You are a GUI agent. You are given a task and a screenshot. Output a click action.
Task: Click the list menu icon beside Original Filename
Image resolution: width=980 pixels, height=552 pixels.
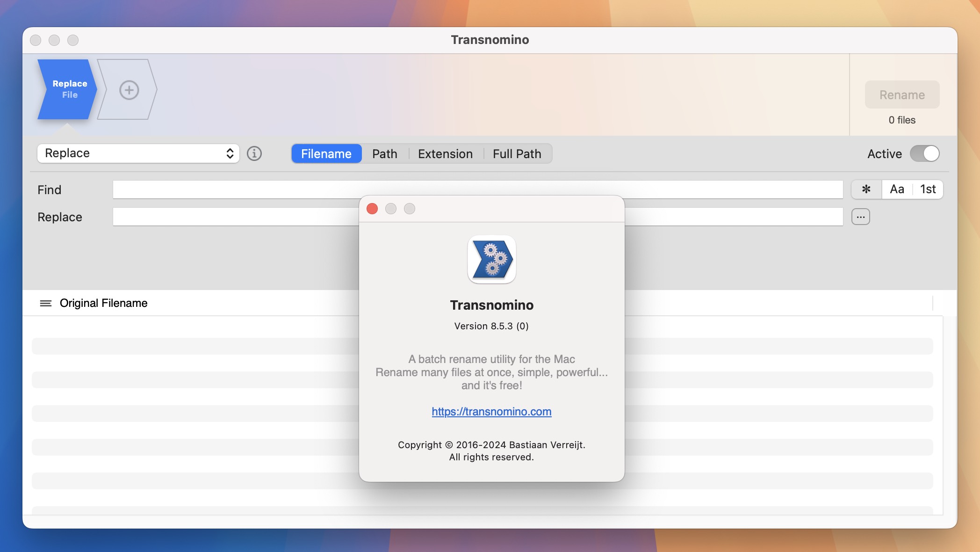click(45, 303)
